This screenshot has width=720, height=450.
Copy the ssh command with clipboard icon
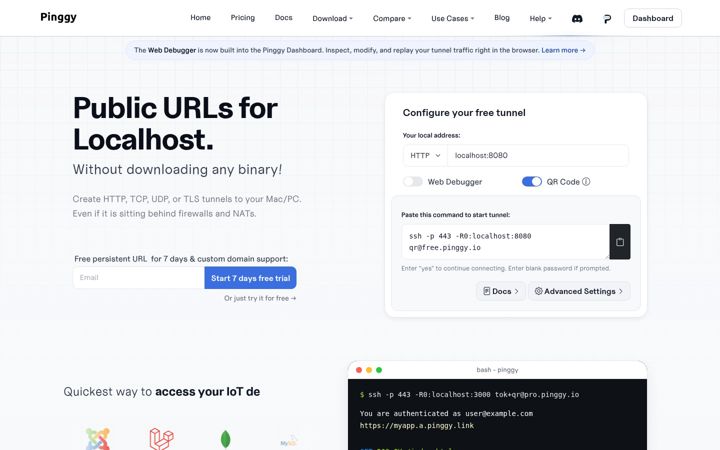[x=620, y=242]
